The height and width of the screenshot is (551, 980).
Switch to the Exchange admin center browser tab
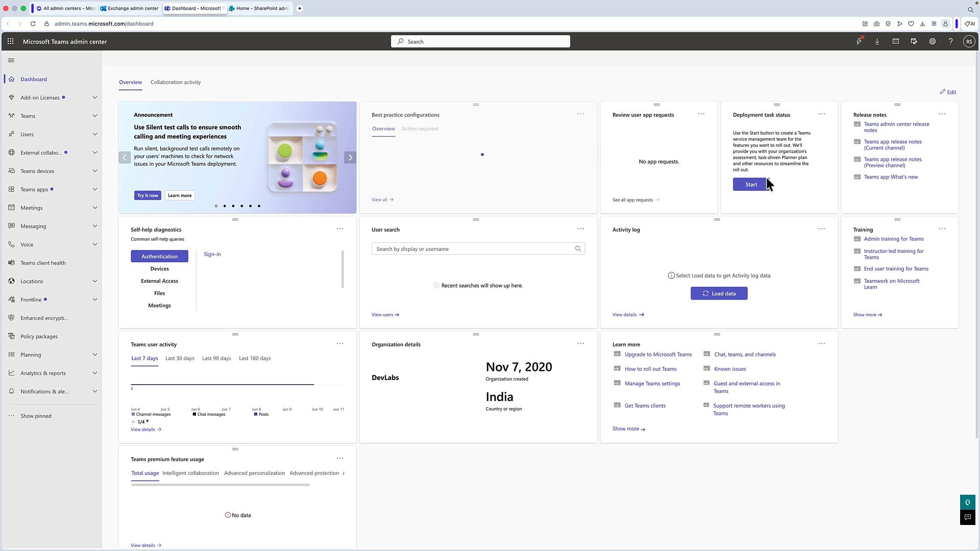pos(131,8)
